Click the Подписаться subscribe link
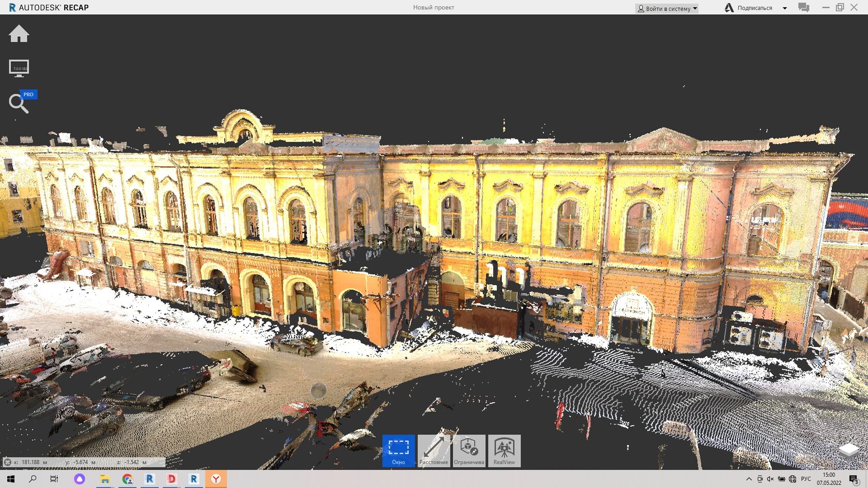 click(x=754, y=8)
